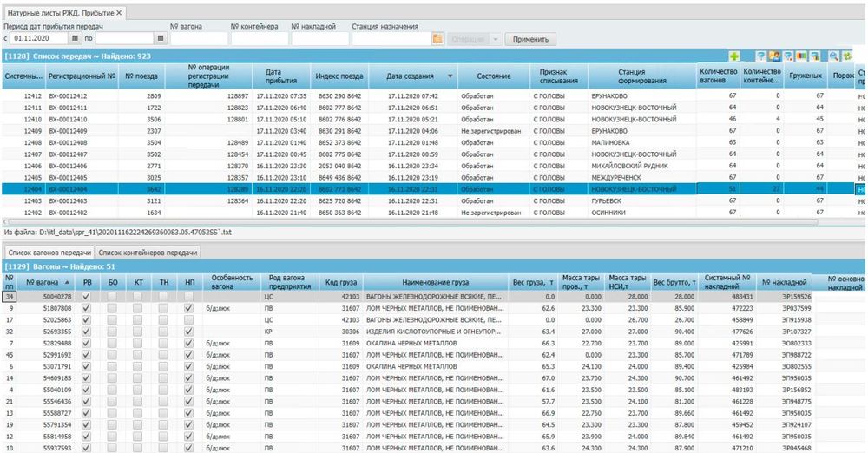Open the start date calendar picker
Viewport: 868px width, 453px height.
tap(75, 39)
